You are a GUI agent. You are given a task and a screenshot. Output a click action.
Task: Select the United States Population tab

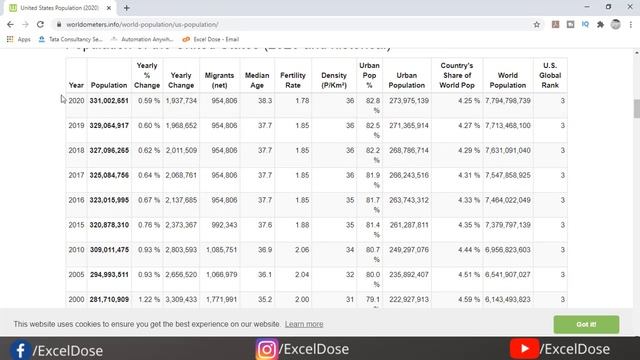click(60, 8)
